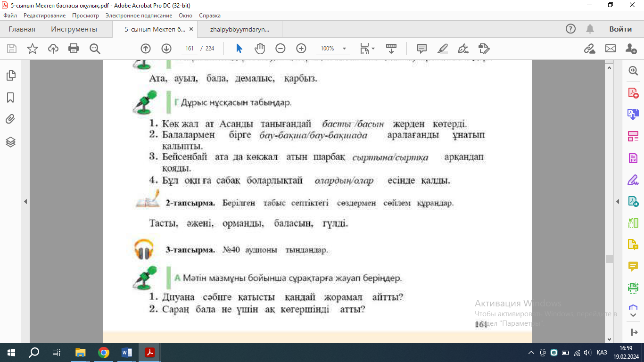Image resolution: width=644 pixels, height=362 pixels.
Task: Open the zoom level dropdown at 100%
Action: [x=344, y=49]
